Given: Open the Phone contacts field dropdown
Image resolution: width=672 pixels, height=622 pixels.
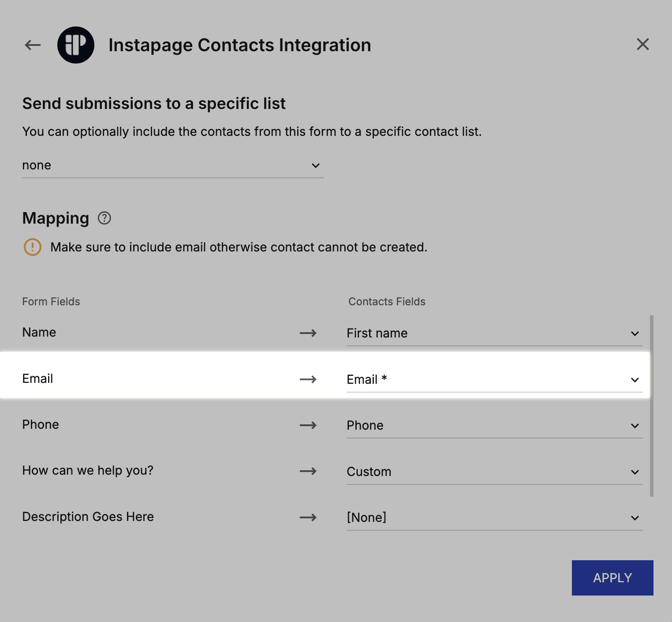Looking at the screenshot, I should (494, 426).
